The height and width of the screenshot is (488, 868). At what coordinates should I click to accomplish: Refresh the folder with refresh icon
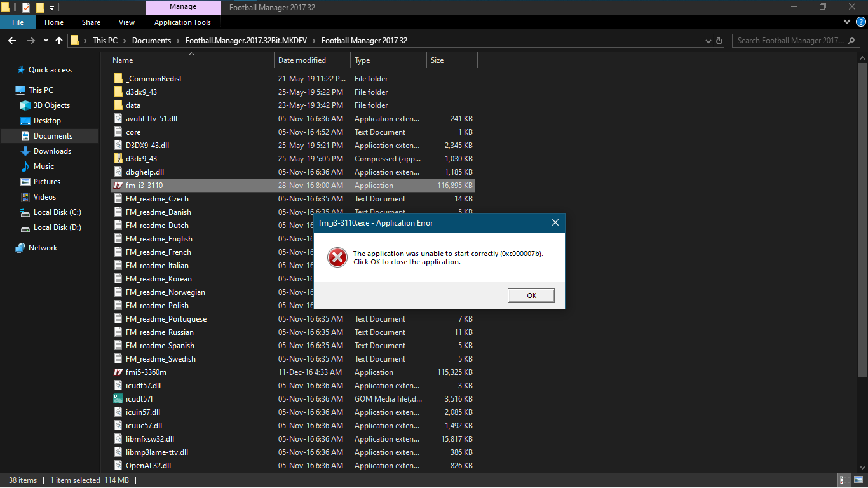pos(719,41)
